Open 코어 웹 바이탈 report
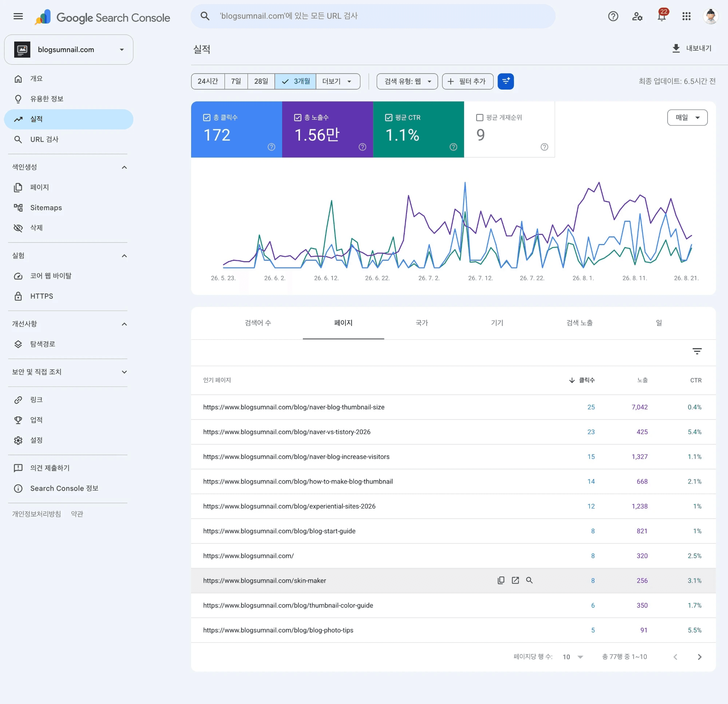Screen dimensions: 728x704 (68, 276)
